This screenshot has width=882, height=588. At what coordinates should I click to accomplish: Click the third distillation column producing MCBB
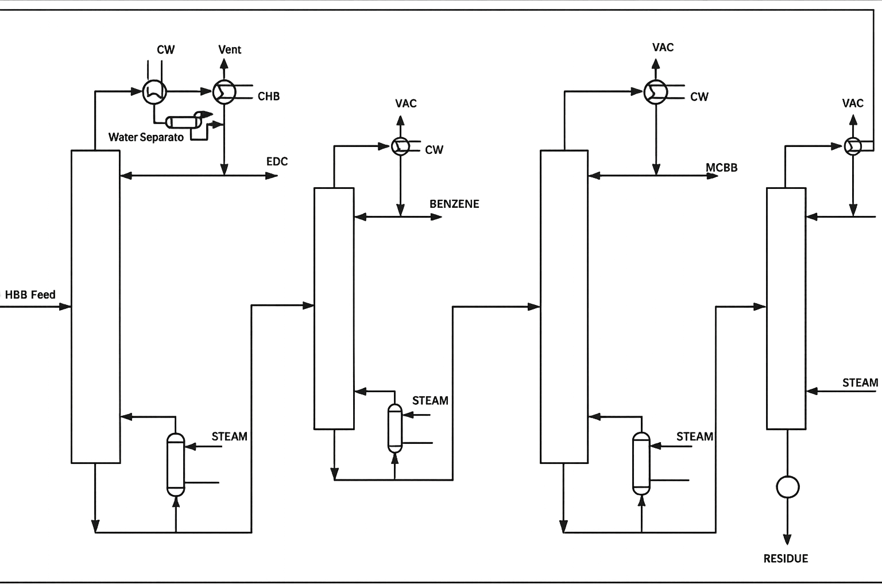(x=564, y=307)
